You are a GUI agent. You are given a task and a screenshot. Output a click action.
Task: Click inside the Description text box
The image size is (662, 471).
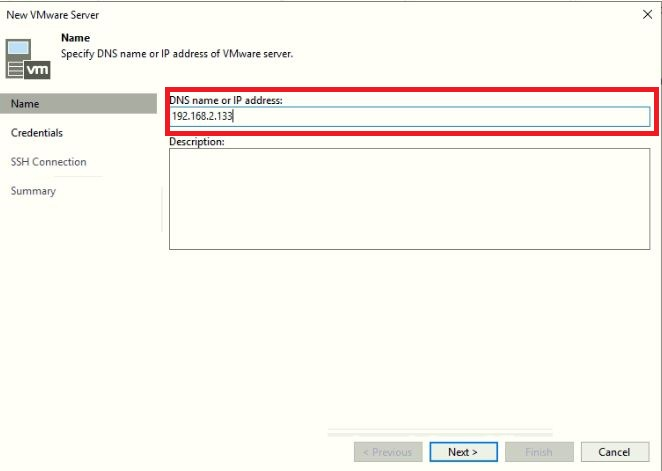[x=410, y=199]
